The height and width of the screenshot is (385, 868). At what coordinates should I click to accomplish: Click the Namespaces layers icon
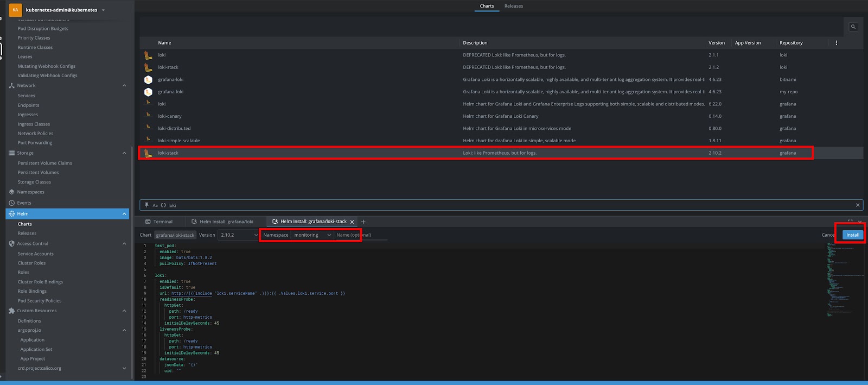pos(11,192)
